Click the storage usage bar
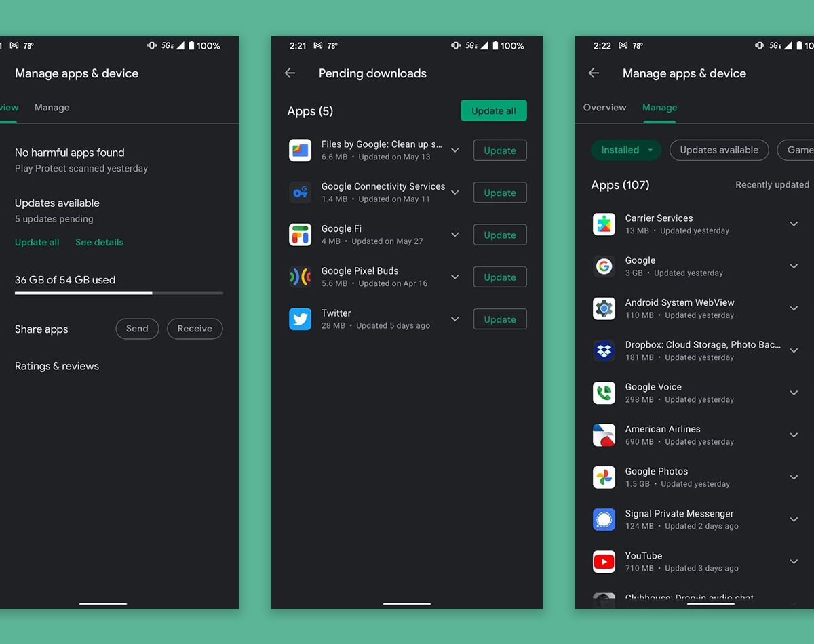Image resolution: width=814 pixels, height=644 pixels. tap(119, 293)
